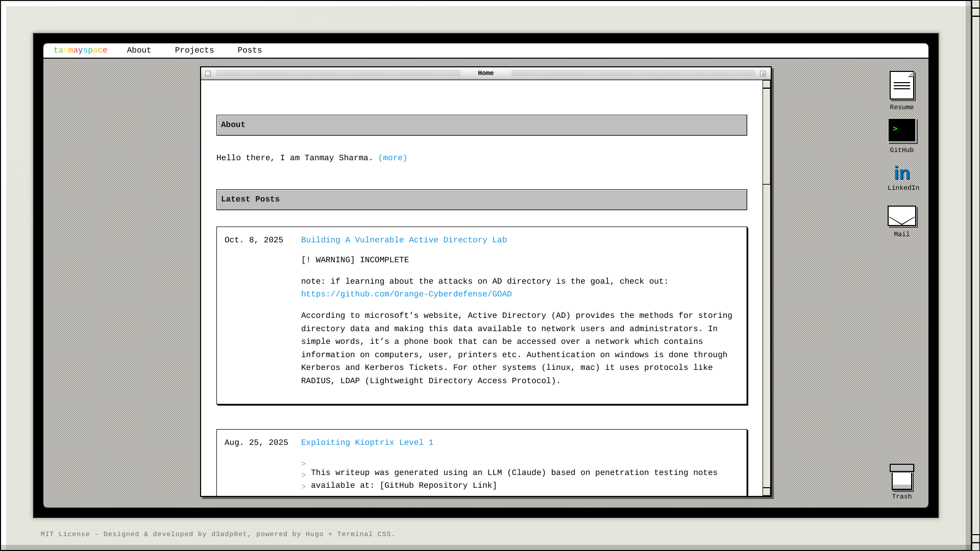Click the Home window scrollbar thumb
Image resolution: width=980 pixels, height=551 pixels.
click(x=766, y=135)
